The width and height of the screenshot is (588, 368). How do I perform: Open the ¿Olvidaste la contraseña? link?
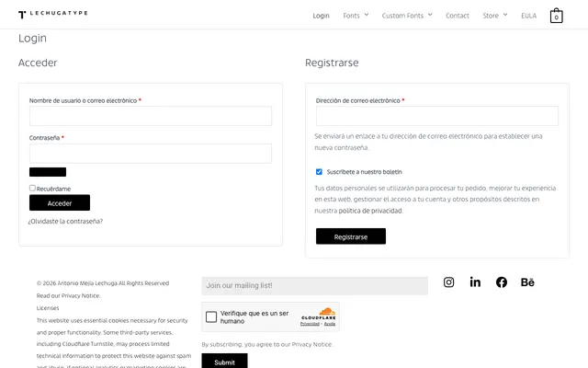65,221
